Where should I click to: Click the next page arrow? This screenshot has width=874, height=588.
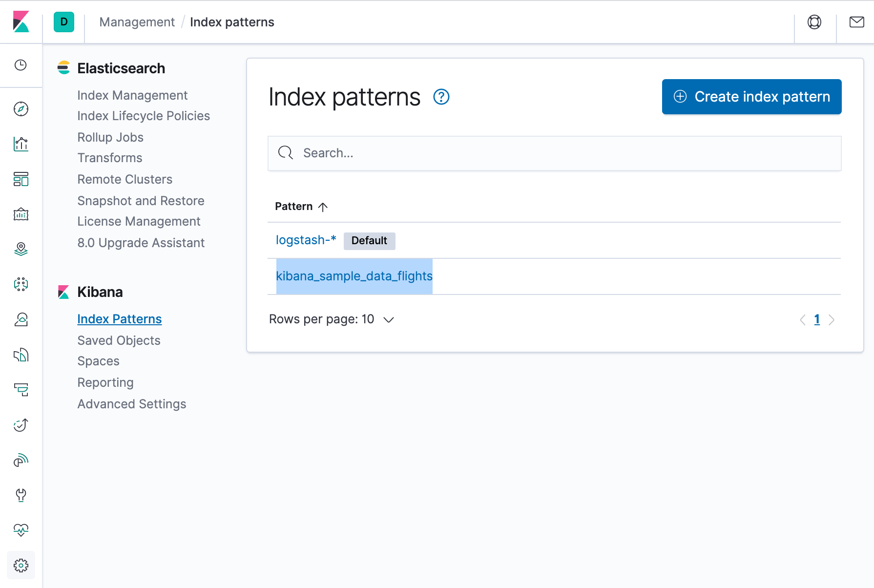[832, 320]
